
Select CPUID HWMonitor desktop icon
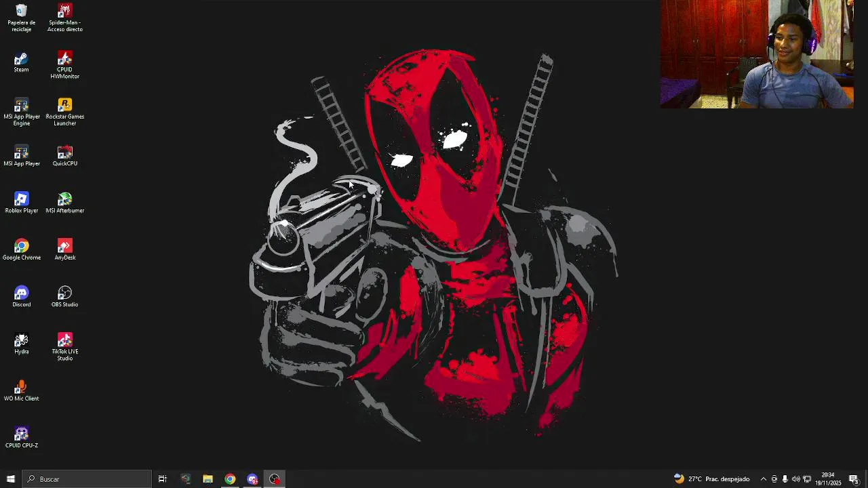click(x=64, y=64)
